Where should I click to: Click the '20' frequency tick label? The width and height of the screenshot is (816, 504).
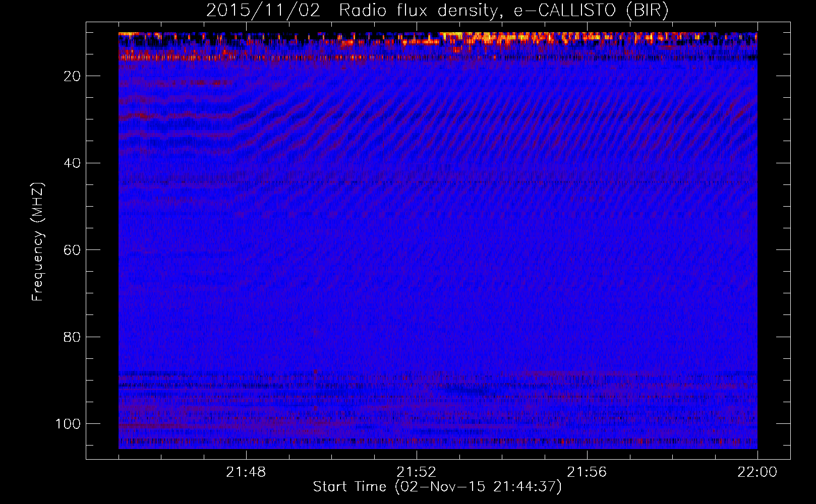pos(72,76)
